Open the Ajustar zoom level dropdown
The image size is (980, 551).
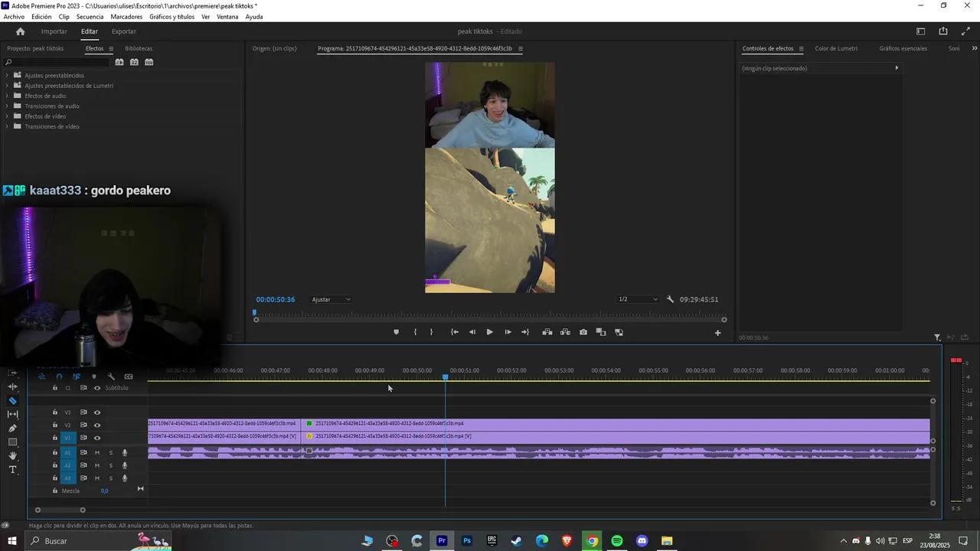click(x=331, y=299)
